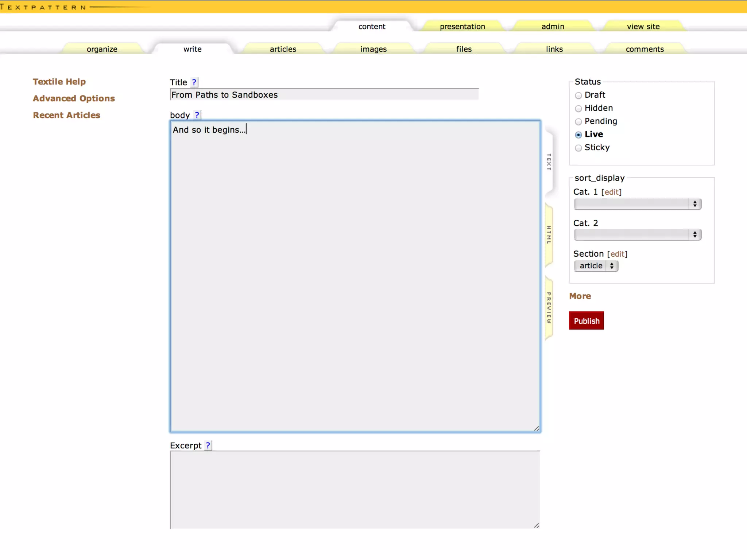747x560 pixels.
Task: Select the vertical TEXT view tab
Action: [549, 162]
